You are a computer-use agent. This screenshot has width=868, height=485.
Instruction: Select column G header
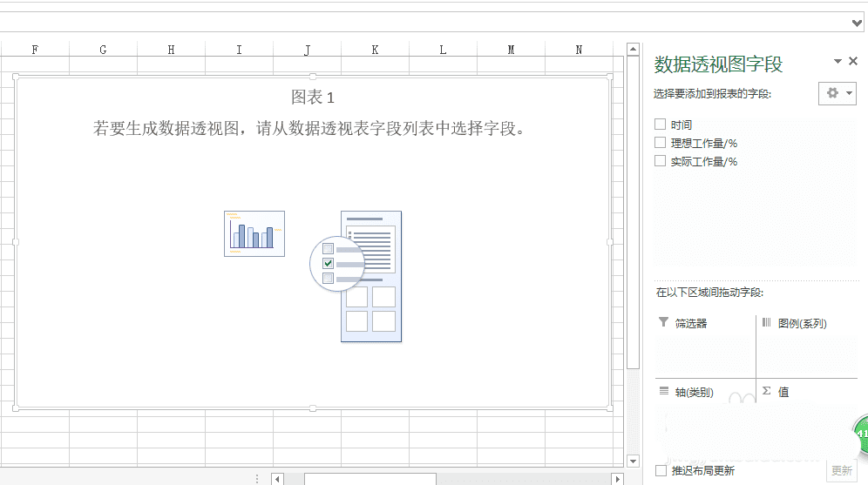pyautogui.click(x=103, y=50)
